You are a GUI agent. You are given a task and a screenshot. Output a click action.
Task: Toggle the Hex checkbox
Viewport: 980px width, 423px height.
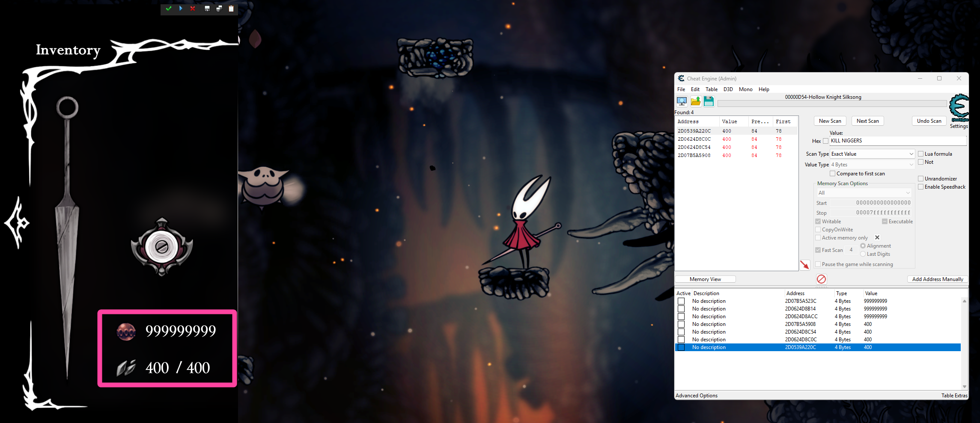(826, 141)
